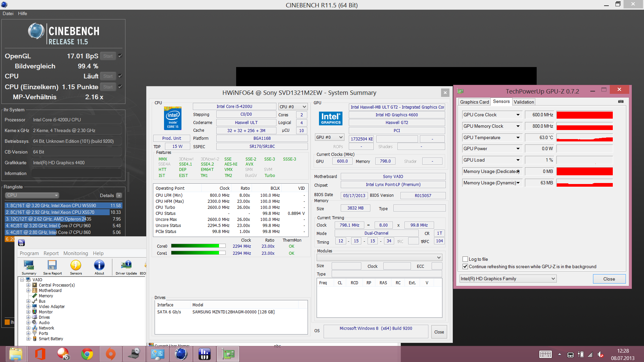Viewport: 644px width, 362px height.
Task: Select the Memory item in HWiNFO tree
Action: (46, 296)
